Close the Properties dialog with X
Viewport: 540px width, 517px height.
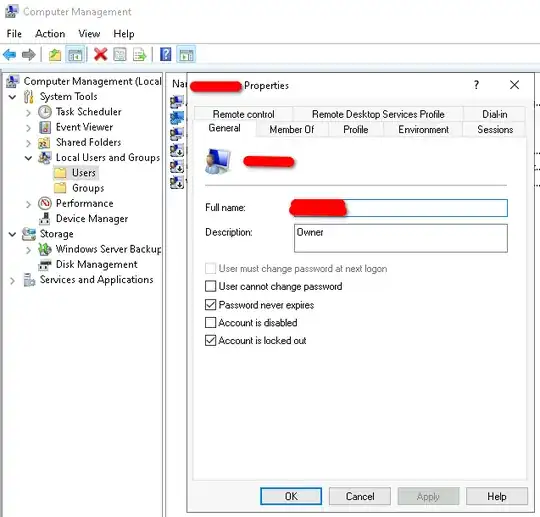click(515, 85)
